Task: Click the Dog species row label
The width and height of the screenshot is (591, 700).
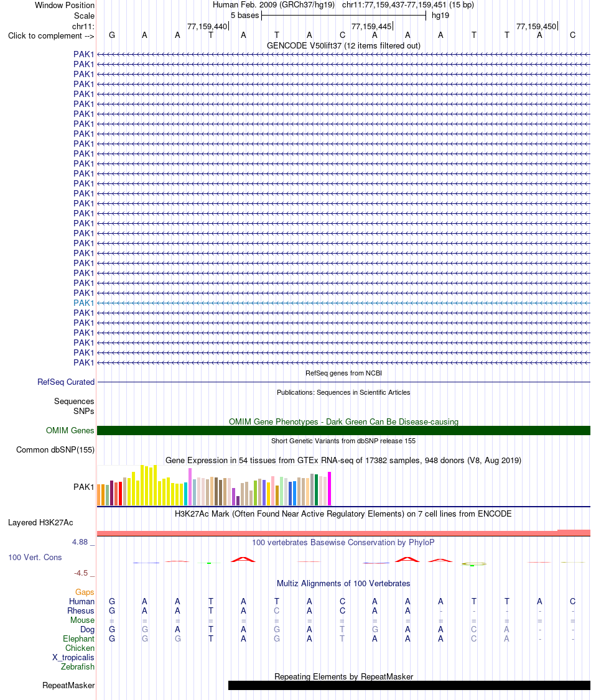Action: (88, 630)
